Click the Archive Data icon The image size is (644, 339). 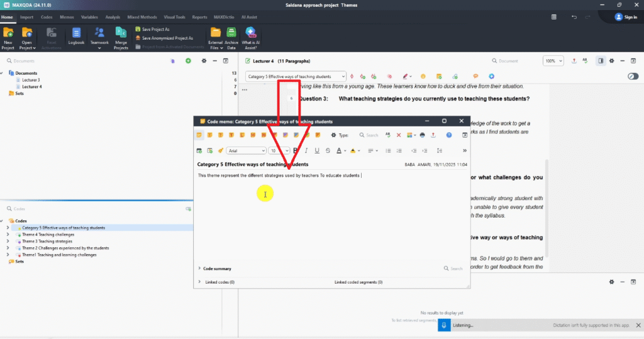[231, 36]
